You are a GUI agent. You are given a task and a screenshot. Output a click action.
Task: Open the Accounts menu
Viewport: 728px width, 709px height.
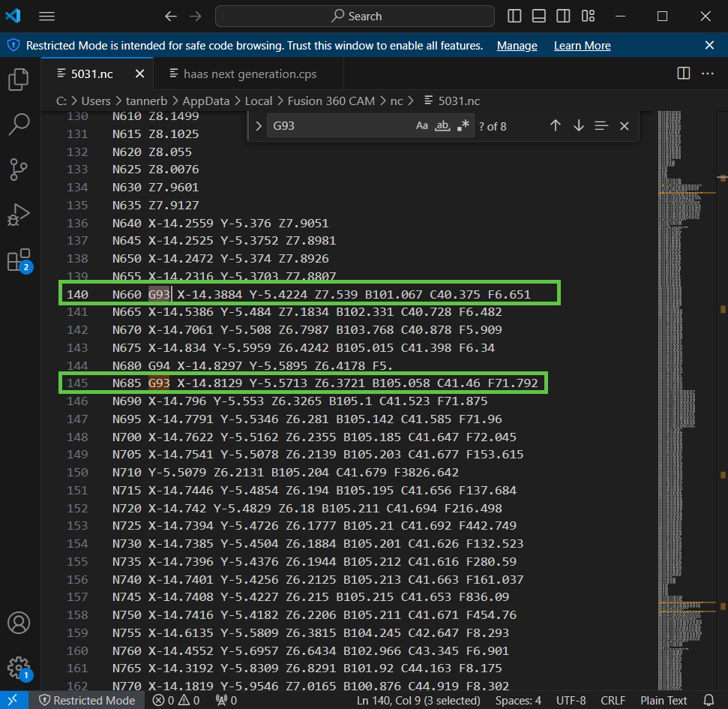click(19, 623)
